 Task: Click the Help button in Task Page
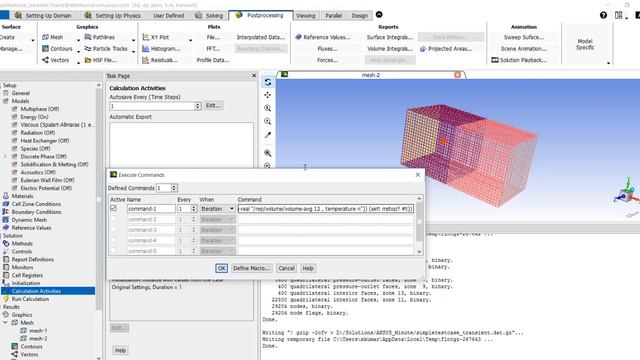120,350
